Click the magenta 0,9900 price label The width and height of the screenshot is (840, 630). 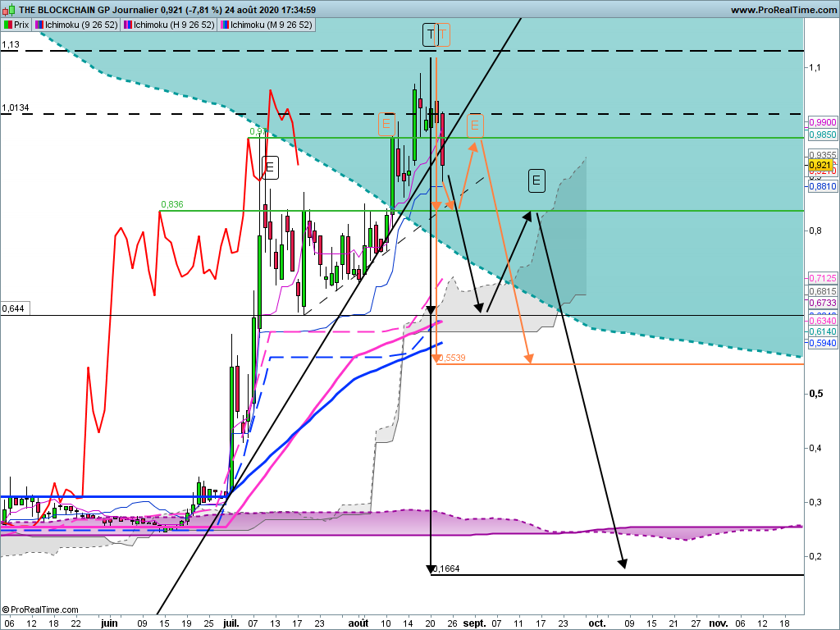(x=822, y=123)
